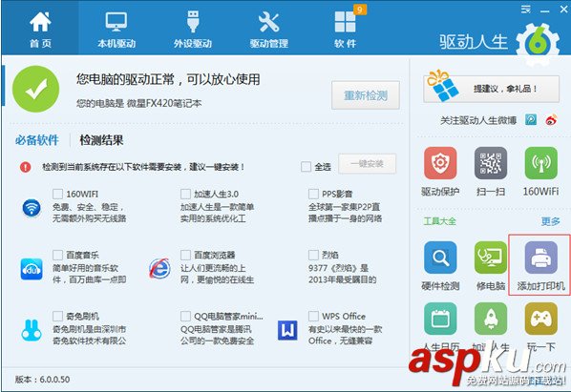Check the 160WIFI checkbox

tap(57, 194)
